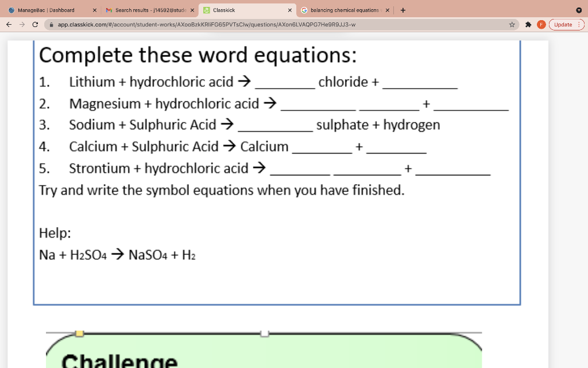Click the yellow handle on the Challenge box

coord(79,333)
